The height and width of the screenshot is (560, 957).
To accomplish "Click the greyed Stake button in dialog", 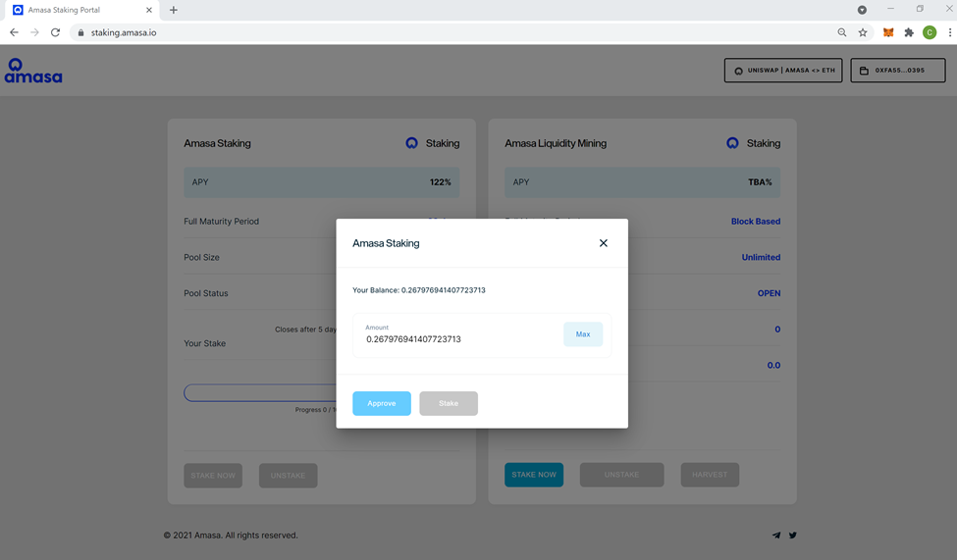I will (448, 403).
